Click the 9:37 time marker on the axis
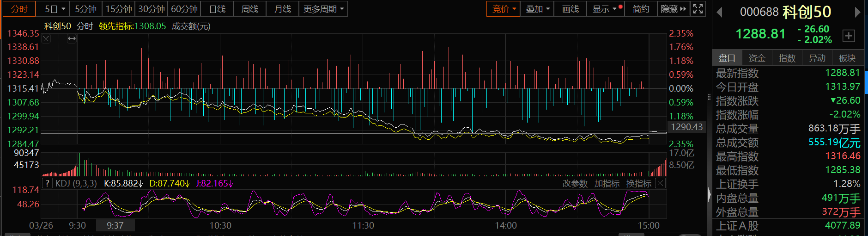This screenshot has width=868, height=236. tap(115, 225)
